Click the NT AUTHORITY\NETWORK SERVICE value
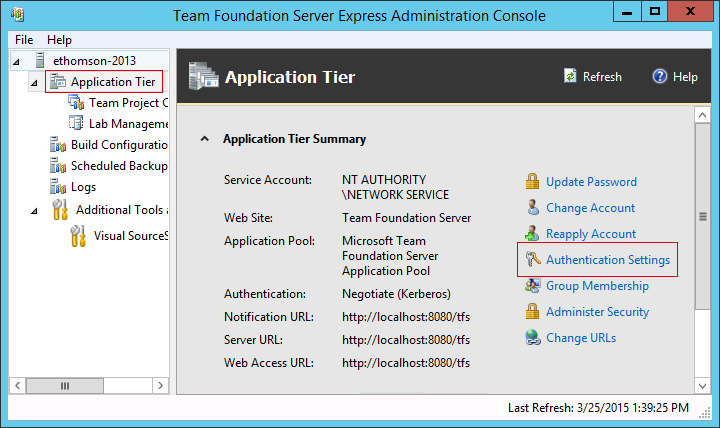 [395, 187]
